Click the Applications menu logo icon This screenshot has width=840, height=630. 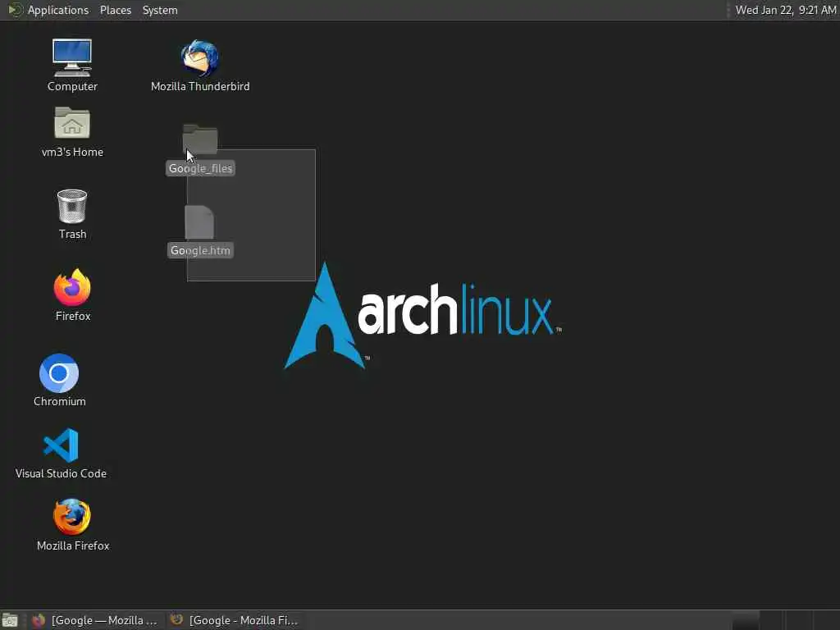tap(15, 10)
